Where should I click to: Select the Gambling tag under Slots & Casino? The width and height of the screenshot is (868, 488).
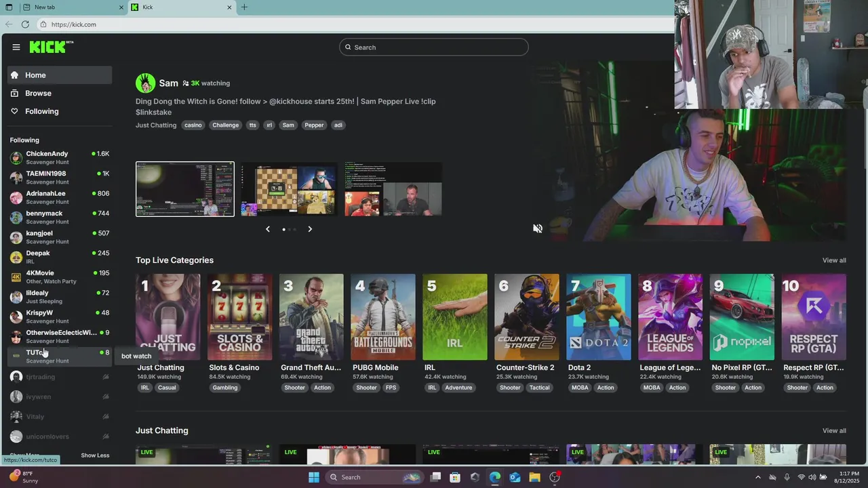(x=225, y=388)
